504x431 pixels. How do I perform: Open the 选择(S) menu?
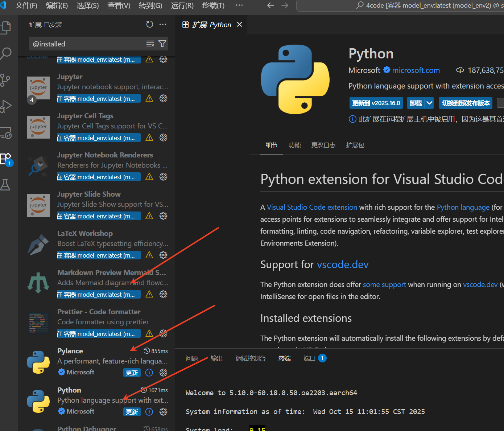[x=88, y=5]
